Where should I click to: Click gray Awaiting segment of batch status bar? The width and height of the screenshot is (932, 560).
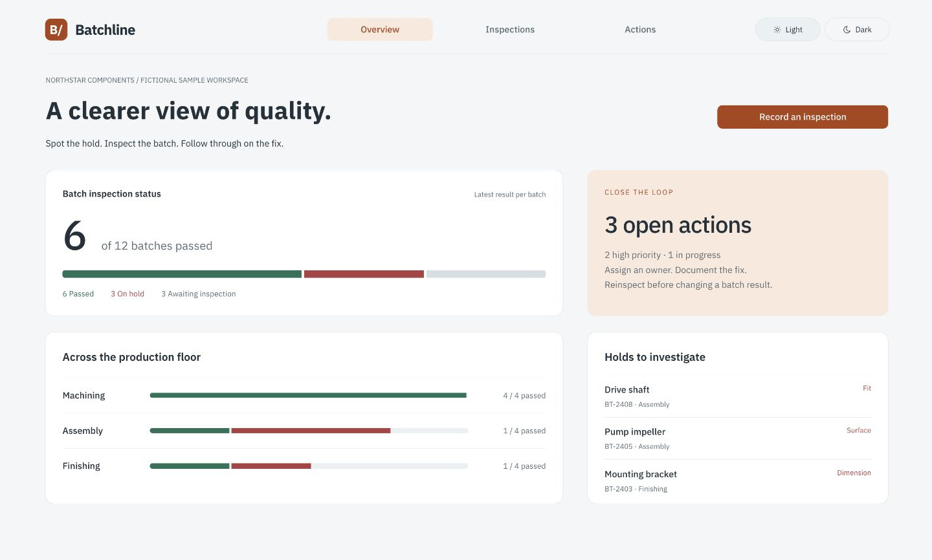[486, 274]
